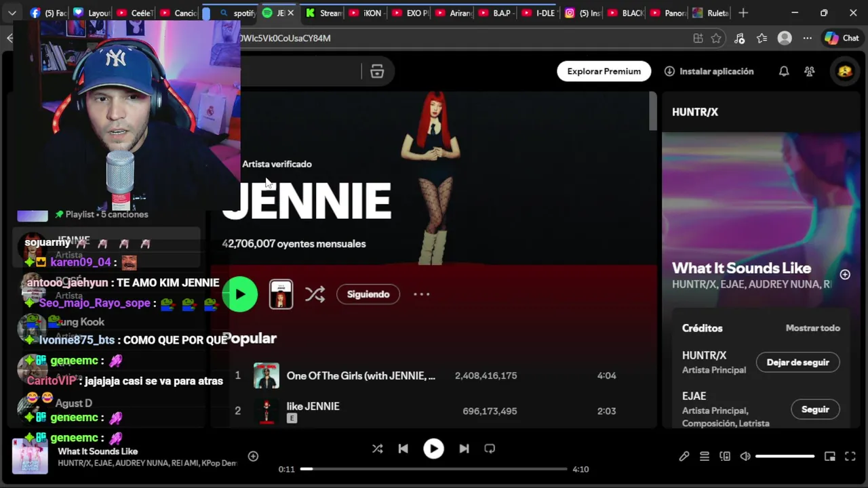Screen dimensions: 868x488
Task: Switch to the spotify search tab
Action: [x=237, y=13]
